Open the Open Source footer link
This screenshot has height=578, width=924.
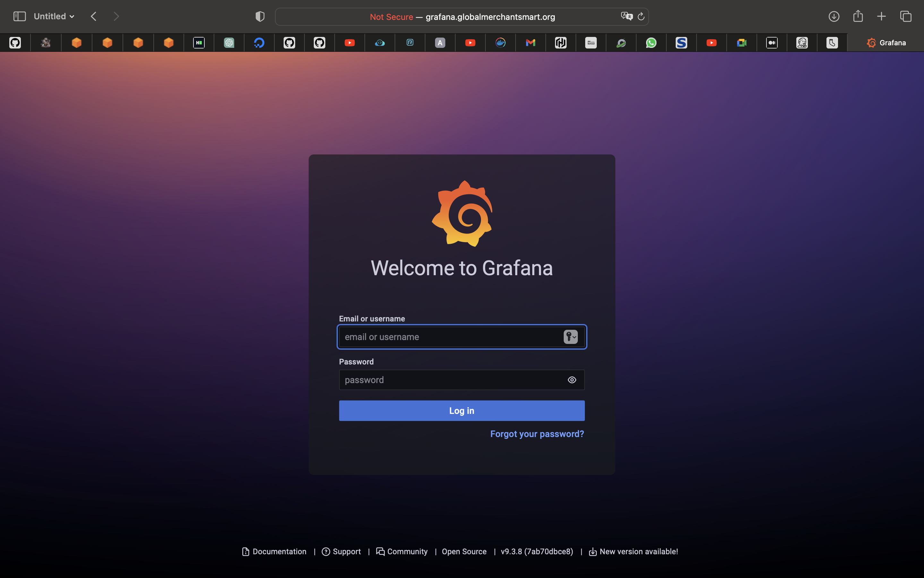coord(464,552)
